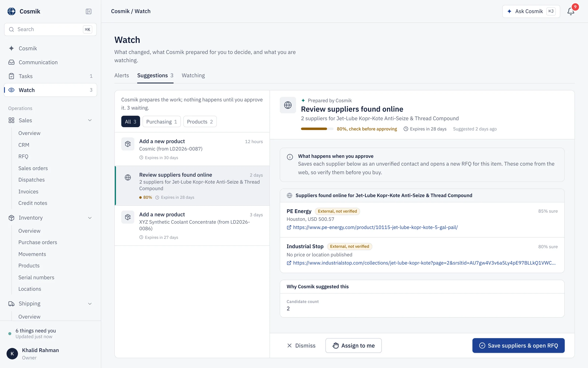
Task: Click the external link icon for Industrial Stop
Action: [289, 263]
